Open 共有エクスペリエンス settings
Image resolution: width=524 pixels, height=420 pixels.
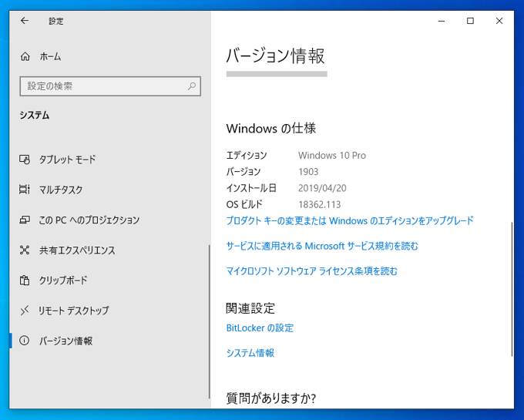coord(109,250)
